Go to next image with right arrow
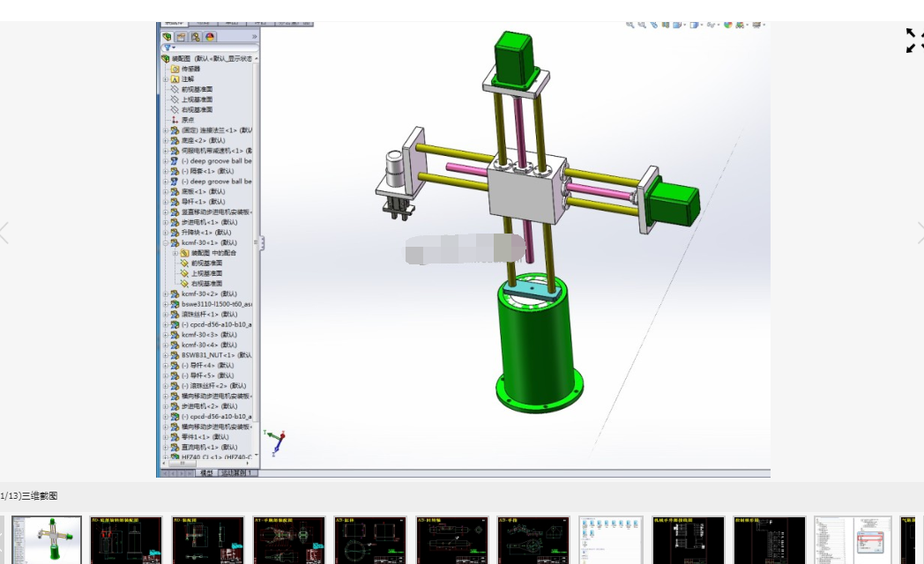Viewport: 924px width, 564px height. [920, 233]
